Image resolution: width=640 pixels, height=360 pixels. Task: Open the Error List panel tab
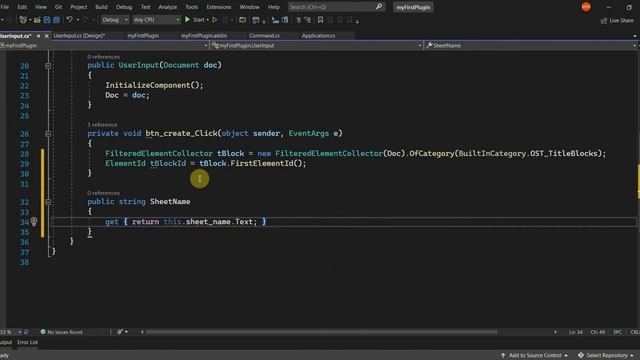point(27,342)
